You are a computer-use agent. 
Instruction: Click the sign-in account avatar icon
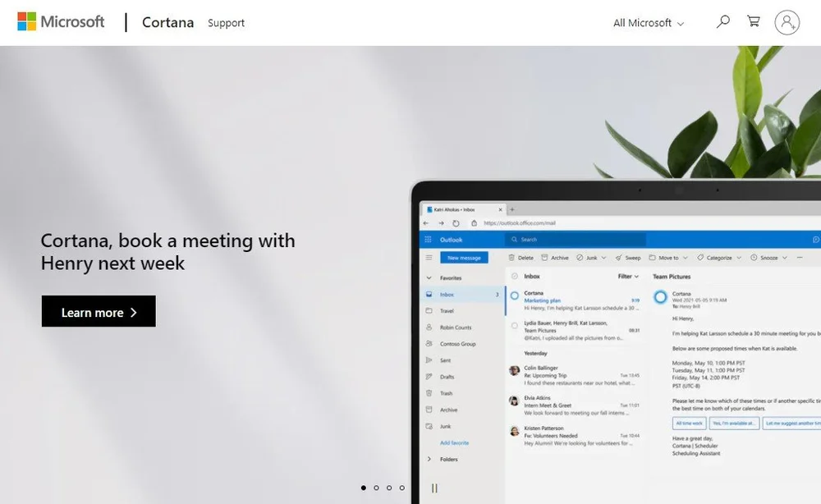787,22
